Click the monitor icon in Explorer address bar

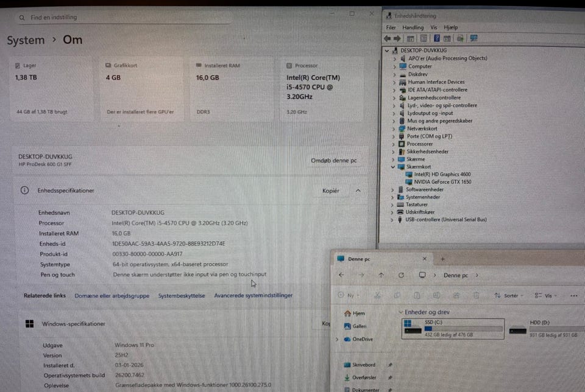click(422, 275)
